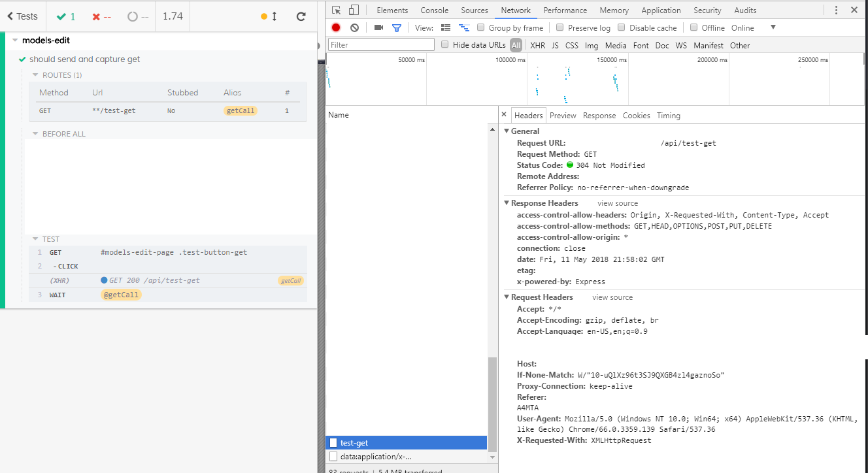Image resolution: width=868 pixels, height=473 pixels.
Task: Open the network throttling dropdown
Action: click(x=773, y=27)
